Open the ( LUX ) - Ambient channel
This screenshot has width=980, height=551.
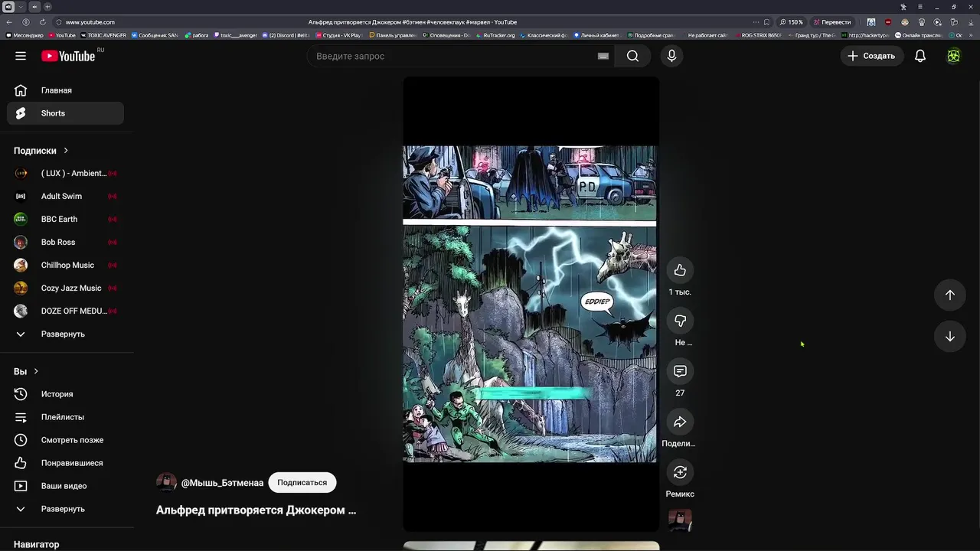[x=66, y=174]
